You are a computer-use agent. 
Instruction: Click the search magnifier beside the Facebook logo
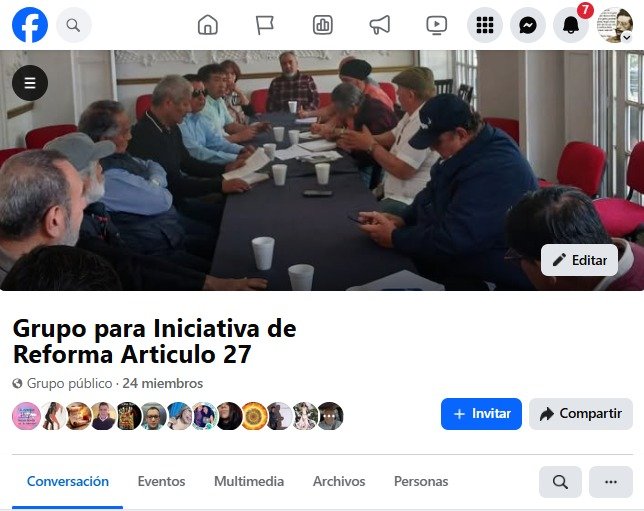[74, 25]
